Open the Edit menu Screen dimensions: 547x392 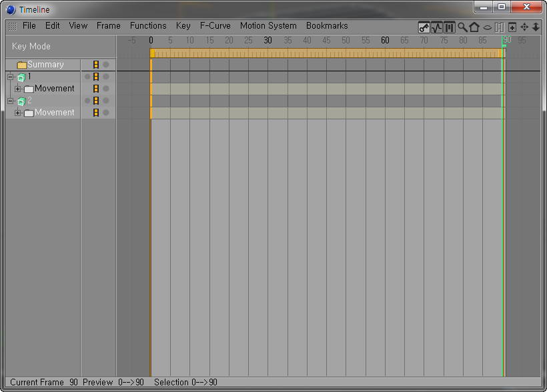click(52, 26)
